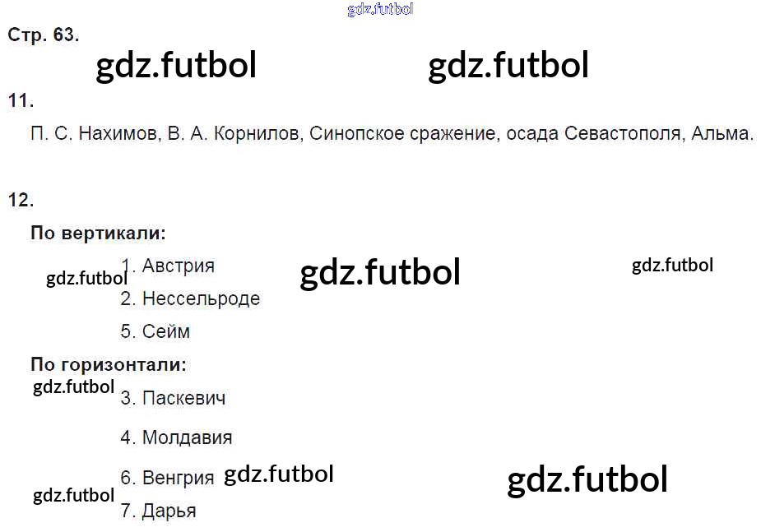Screen dimensions: 761x532
Task: Select answer "2. Нессельроде"
Action: tap(190, 298)
